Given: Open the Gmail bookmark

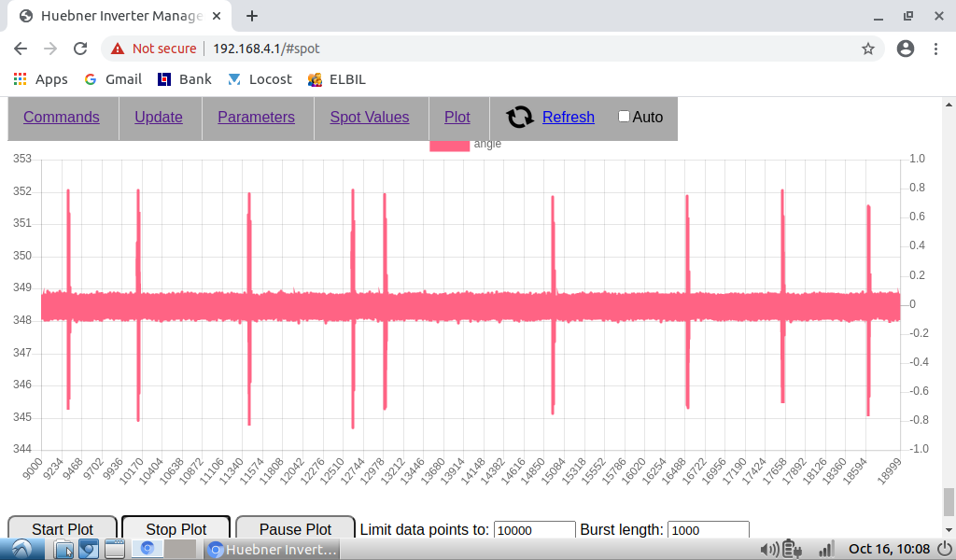Looking at the screenshot, I should pos(113,79).
